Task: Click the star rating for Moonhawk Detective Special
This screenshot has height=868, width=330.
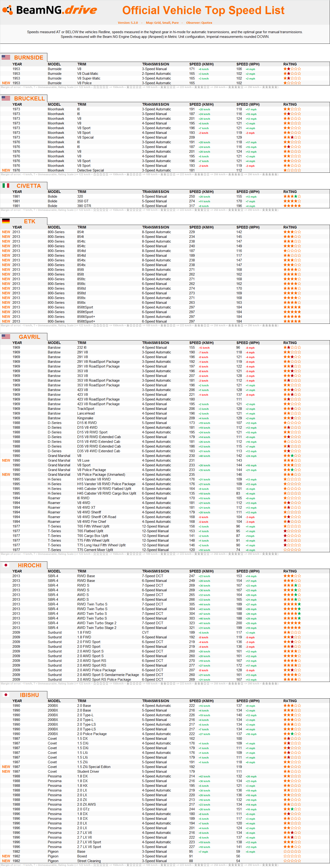Action: point(292,170)
